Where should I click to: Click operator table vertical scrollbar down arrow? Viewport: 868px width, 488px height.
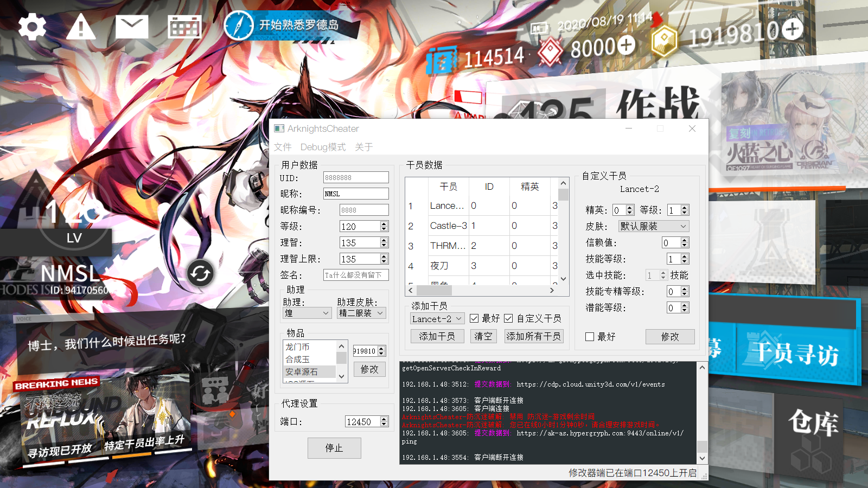tap(563, 279)
